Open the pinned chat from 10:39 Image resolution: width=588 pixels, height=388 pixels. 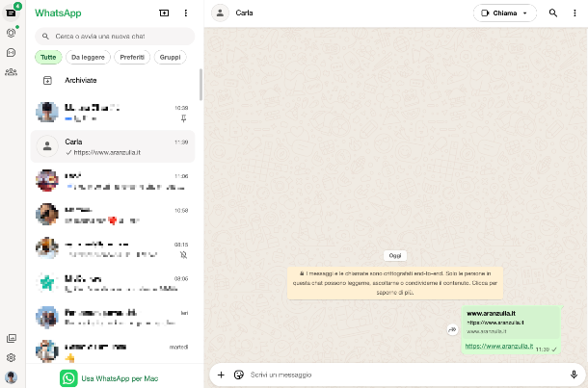coord(113,113)
